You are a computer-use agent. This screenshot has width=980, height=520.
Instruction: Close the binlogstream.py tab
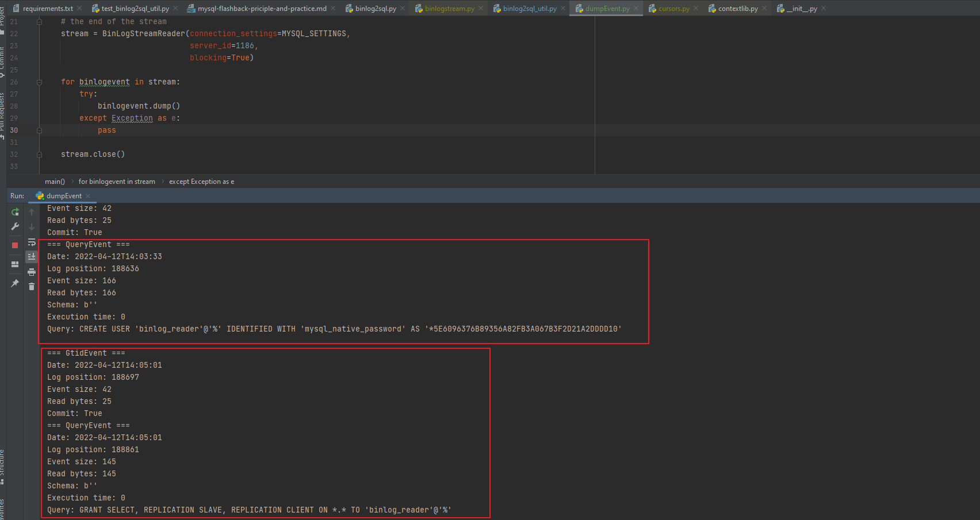481,8
